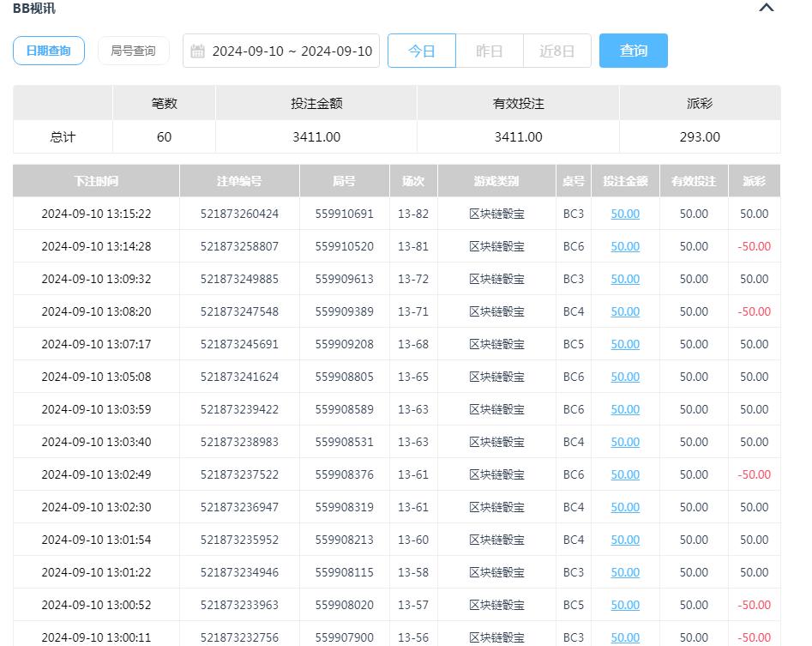Filter records by 今日
812x646 pixels.
click(x=421, y=51)
